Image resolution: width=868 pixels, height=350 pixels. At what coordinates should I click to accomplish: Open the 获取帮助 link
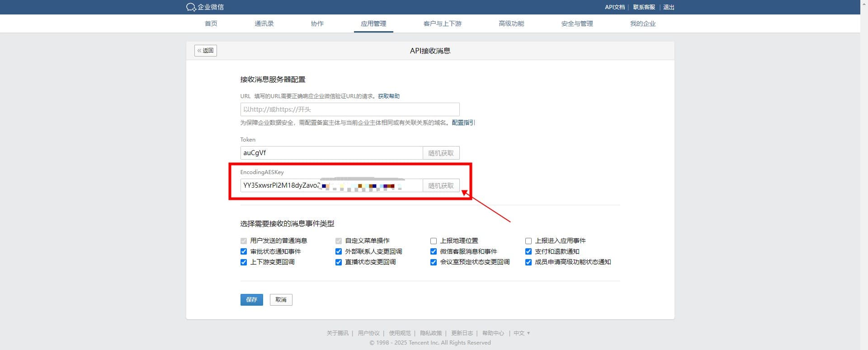[x=389, y=96]
